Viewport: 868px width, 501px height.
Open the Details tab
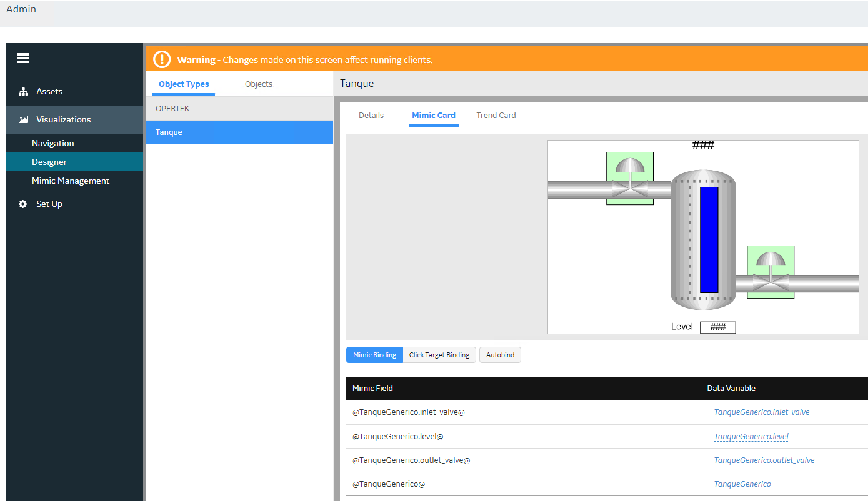click(x=371, y=115)
